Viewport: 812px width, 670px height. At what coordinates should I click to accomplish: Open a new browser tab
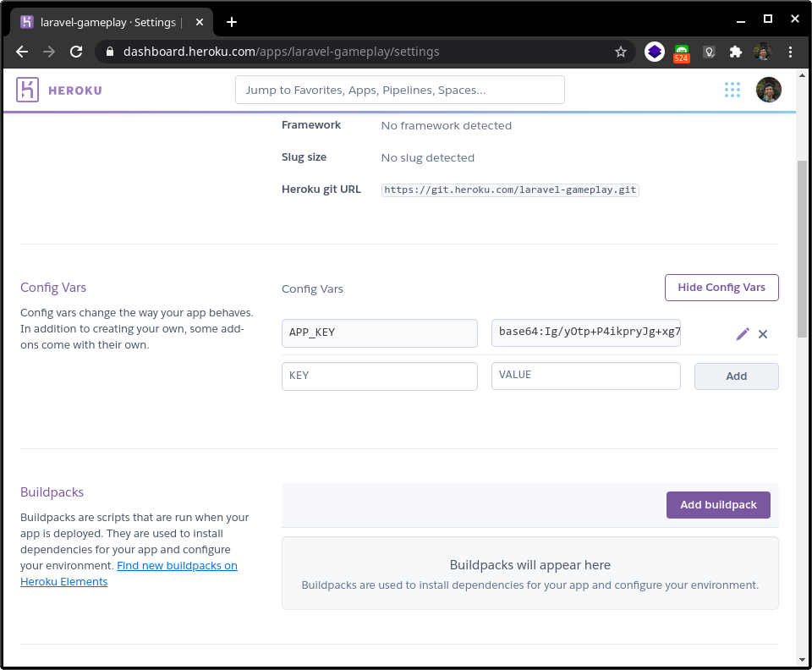(x=232, y=22)
